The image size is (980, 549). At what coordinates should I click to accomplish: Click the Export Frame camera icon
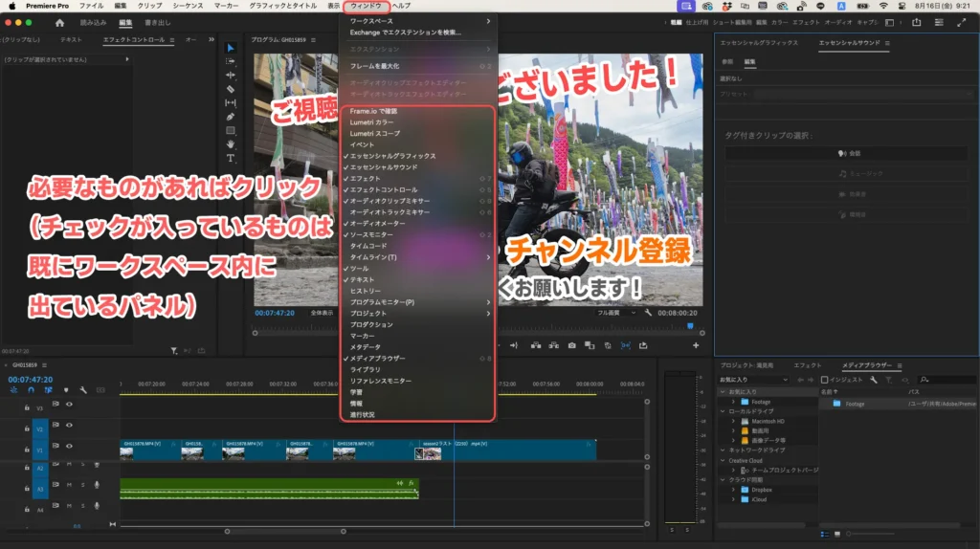pos(571,345)
